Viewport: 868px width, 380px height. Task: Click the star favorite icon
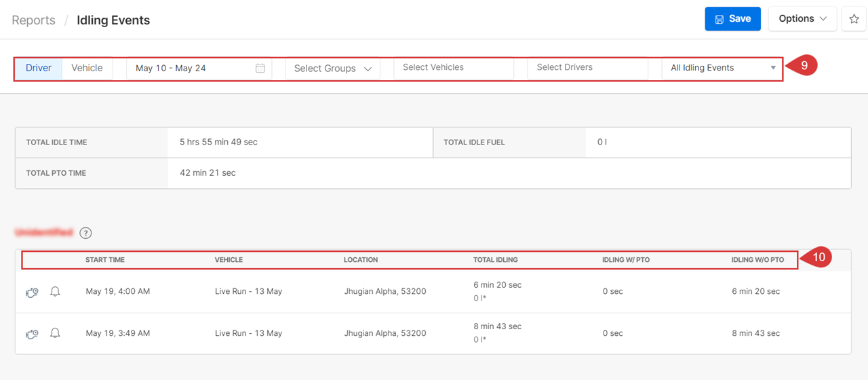pos(854,19)
